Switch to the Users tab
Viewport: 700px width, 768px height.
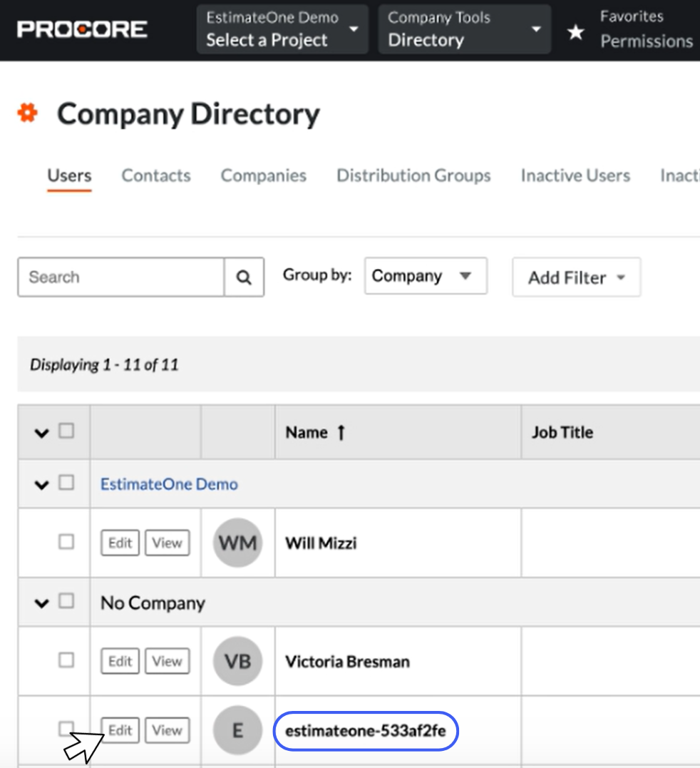69,175
